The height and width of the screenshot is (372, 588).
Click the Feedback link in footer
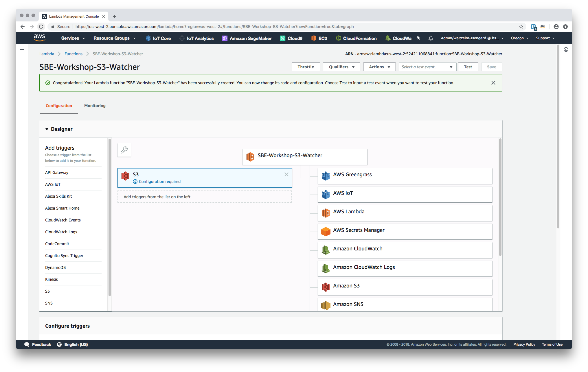point(38,344)
